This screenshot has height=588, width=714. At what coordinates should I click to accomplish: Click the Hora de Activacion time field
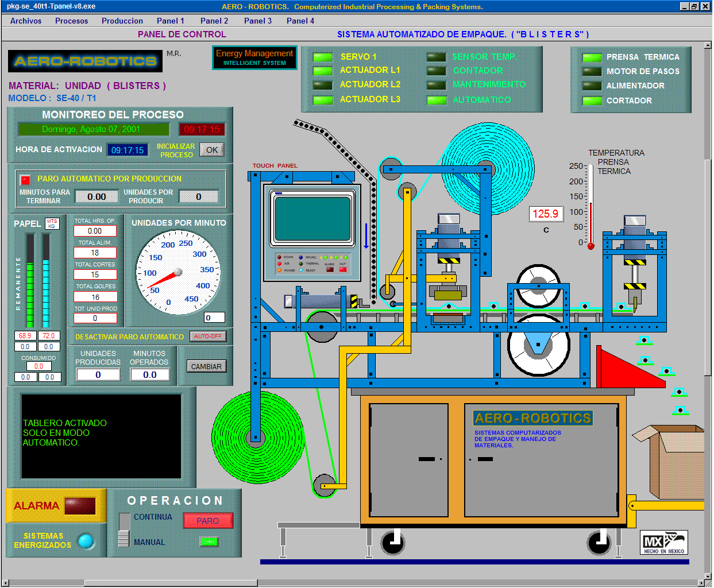(128, 150)
